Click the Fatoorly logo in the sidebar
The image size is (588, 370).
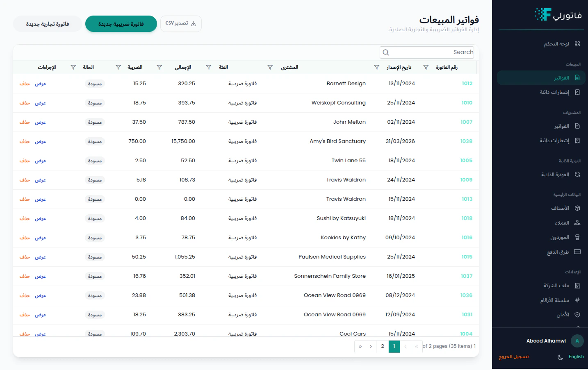pos(558,15)
